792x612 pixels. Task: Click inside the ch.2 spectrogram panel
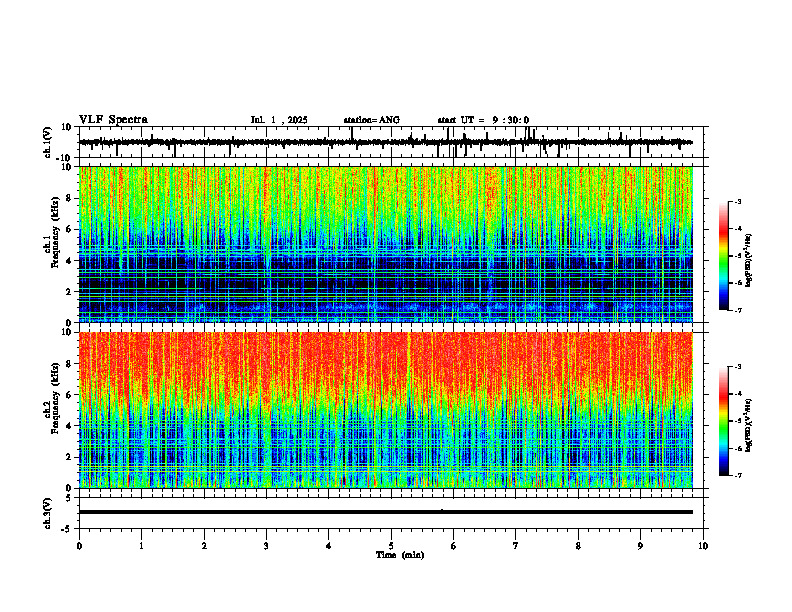click(x=386, y=410)
